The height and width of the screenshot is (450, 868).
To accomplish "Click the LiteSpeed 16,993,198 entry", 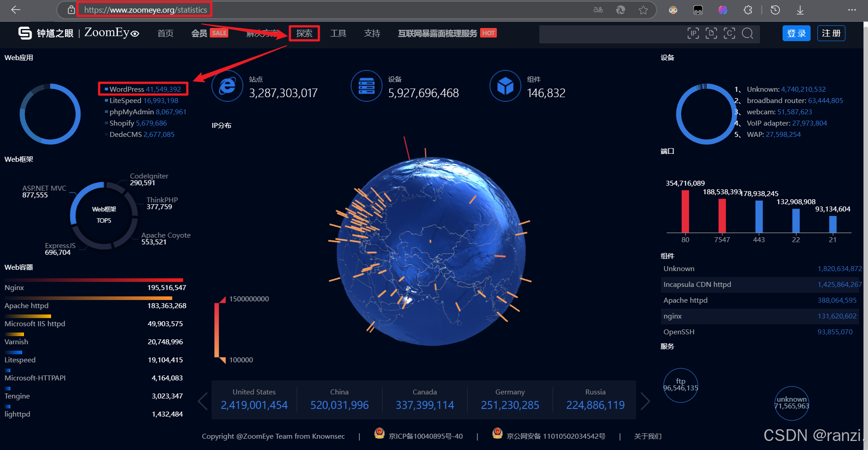I will pos(142,100).
